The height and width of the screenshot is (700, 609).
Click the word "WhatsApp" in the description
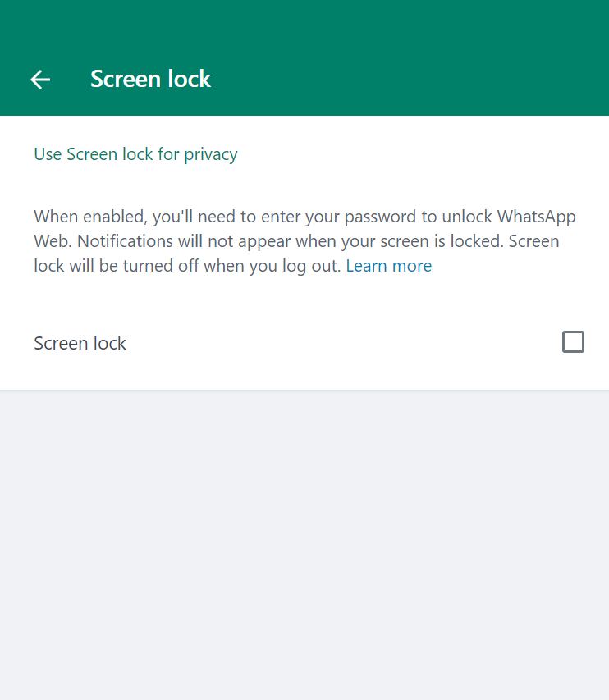(x=536, y=217)
